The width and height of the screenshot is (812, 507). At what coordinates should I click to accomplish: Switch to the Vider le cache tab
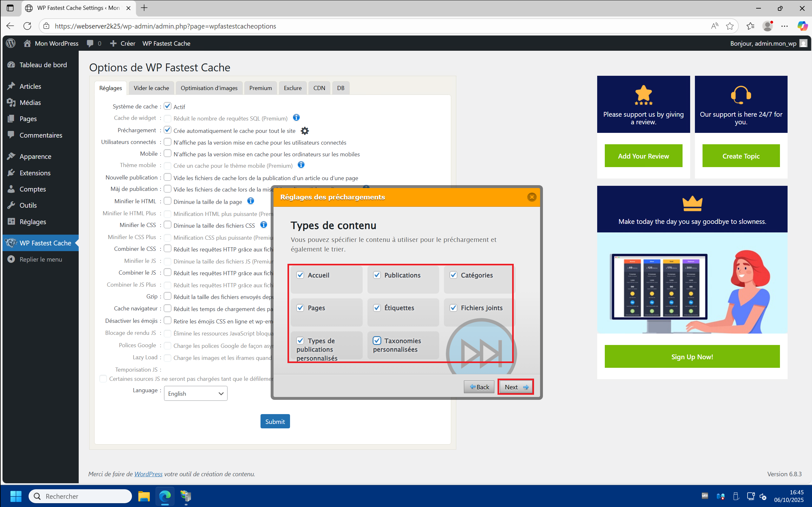151,88
